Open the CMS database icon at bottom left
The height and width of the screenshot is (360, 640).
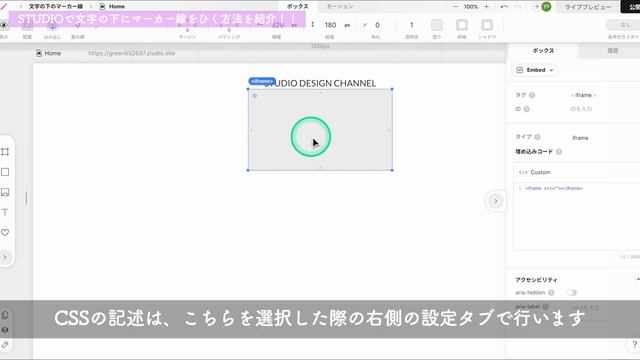(5, 330)
